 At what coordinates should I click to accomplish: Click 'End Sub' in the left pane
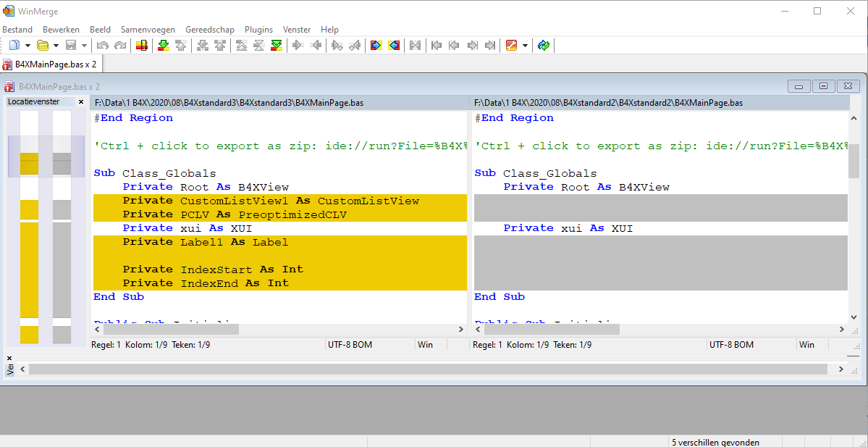click(119, 297)
